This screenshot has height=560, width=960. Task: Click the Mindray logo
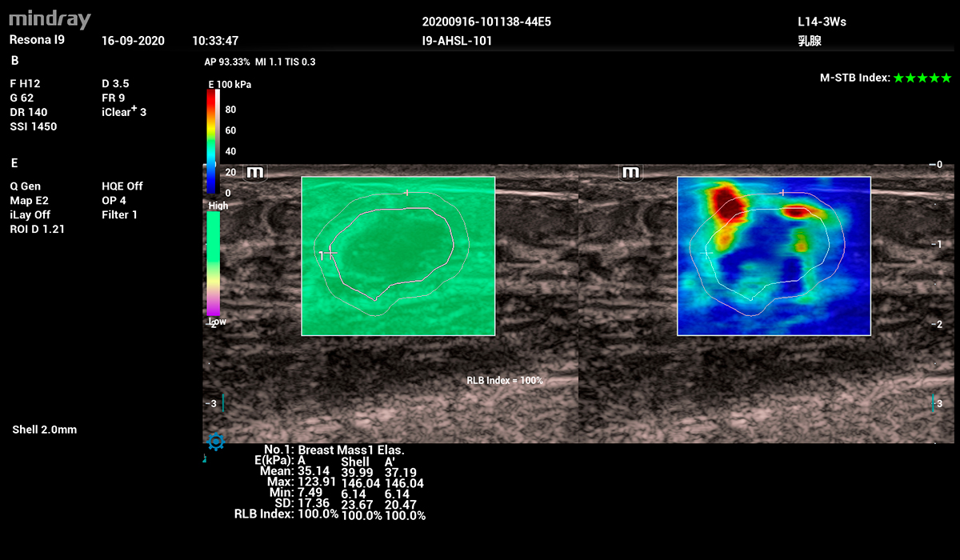[x=50, y=19]
